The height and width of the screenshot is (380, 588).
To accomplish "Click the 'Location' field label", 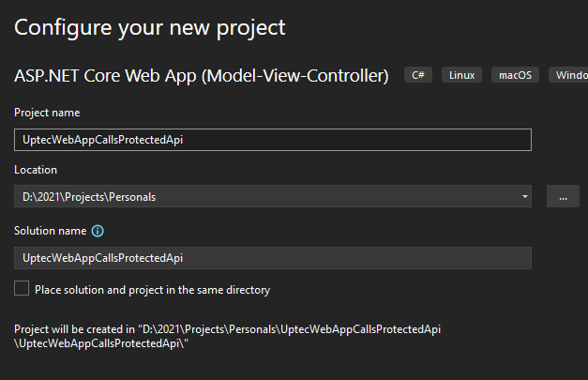I will click(x=36, y=170).
